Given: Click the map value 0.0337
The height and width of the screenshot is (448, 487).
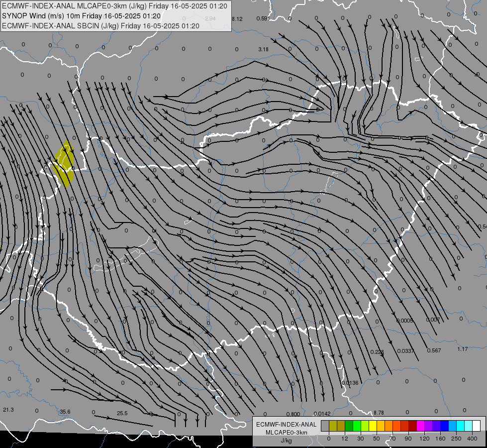Looking at the screenshot, I should [x=405, y=351].
